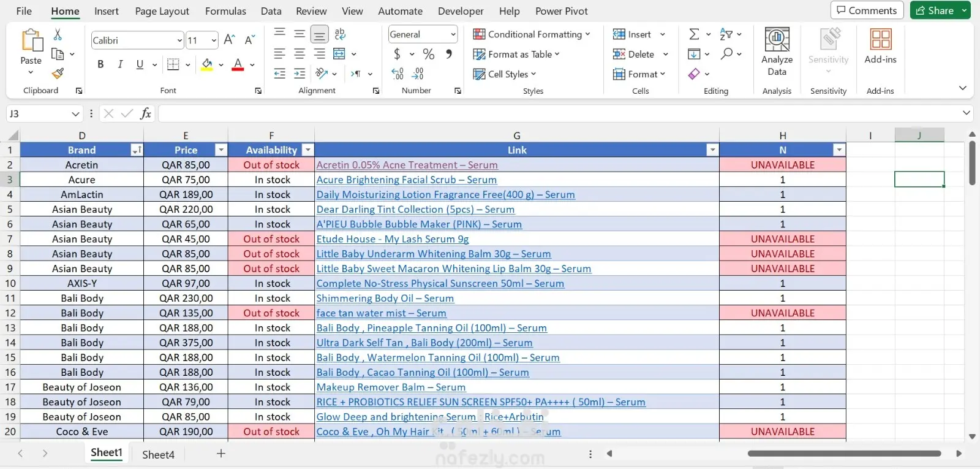
Task: Add a new sheet with plus button
Action: (221, 454)
